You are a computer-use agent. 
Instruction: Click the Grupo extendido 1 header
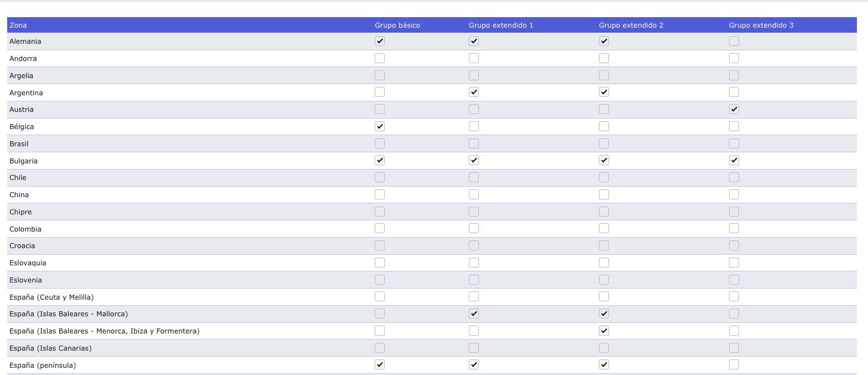tap(501, 25)
